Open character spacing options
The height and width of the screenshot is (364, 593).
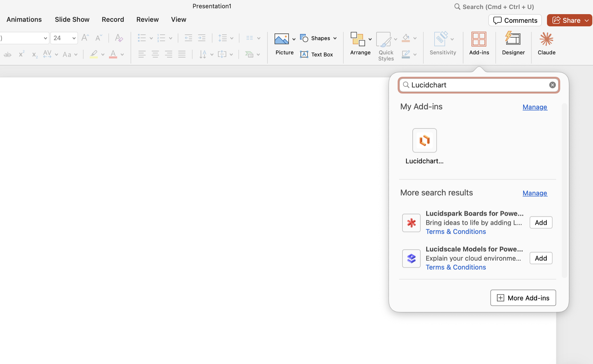pyautogui.click(x=50, y=54)
